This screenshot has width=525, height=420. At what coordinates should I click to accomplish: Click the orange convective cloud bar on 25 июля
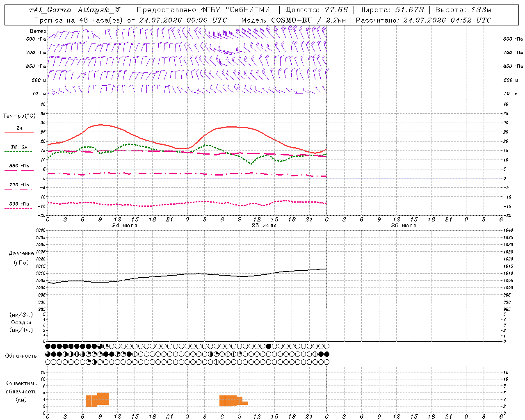[x=233, y=401]
